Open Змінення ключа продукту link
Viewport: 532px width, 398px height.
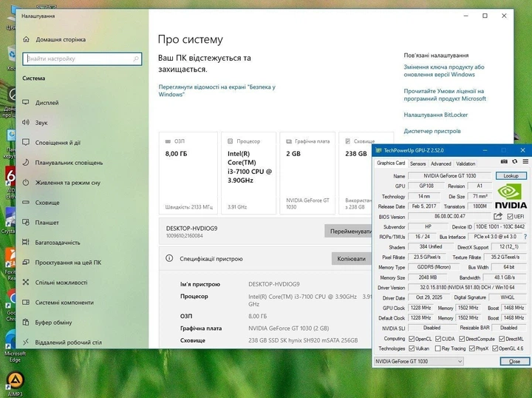coord(444,70)
